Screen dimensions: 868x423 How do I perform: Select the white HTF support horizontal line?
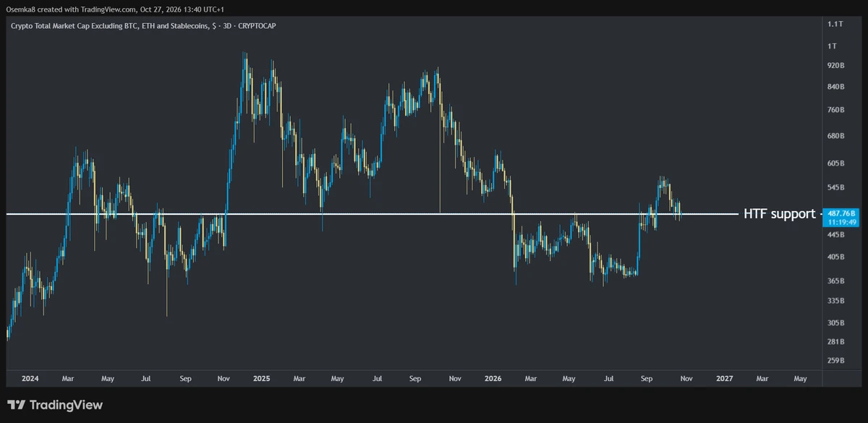373,214
